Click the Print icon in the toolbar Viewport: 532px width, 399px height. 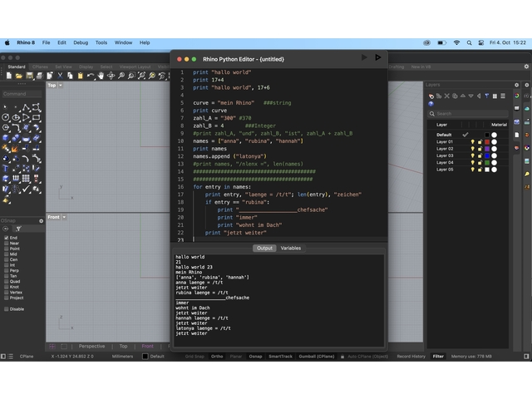point(40,76)
